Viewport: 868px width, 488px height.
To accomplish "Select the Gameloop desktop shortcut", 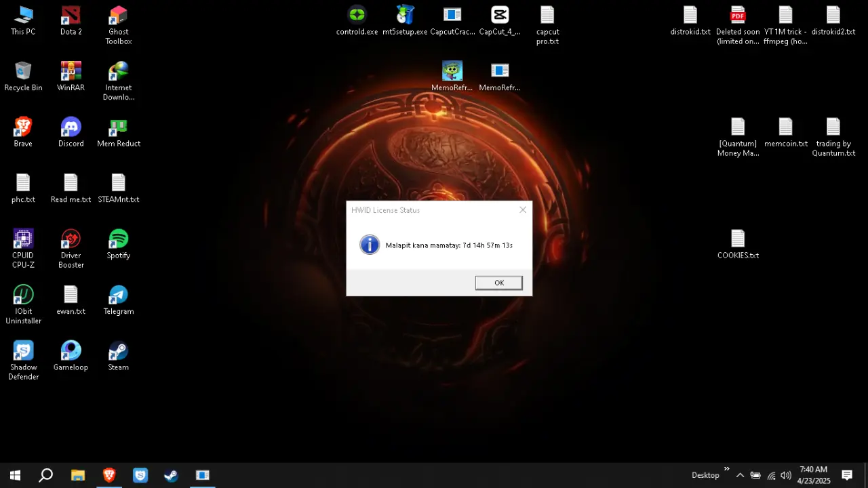I will [x=71, y=356].
